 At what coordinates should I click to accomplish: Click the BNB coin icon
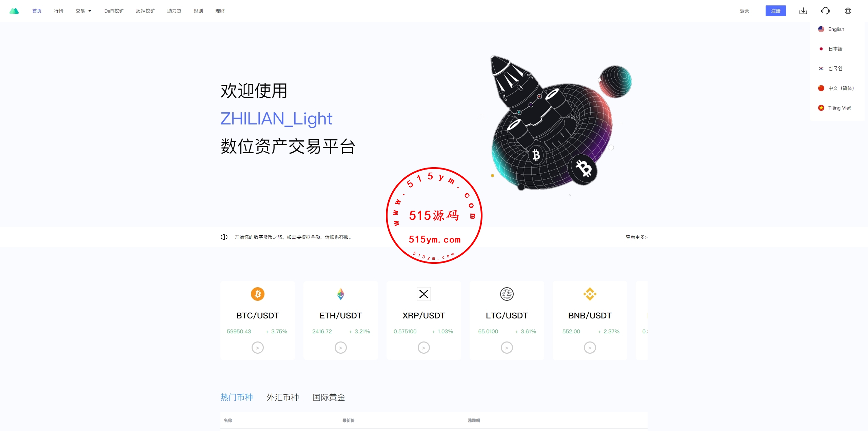coord(590,294)
